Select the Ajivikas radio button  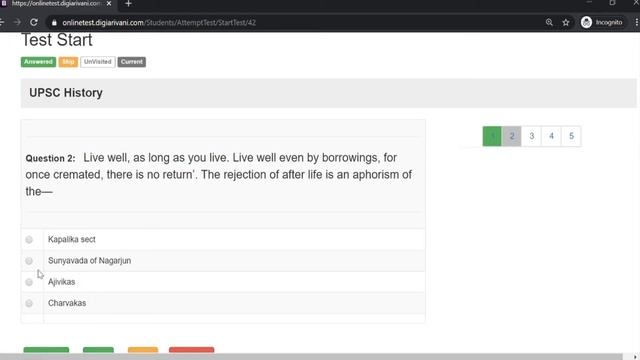pyautogui.click(x=29, y=282)
